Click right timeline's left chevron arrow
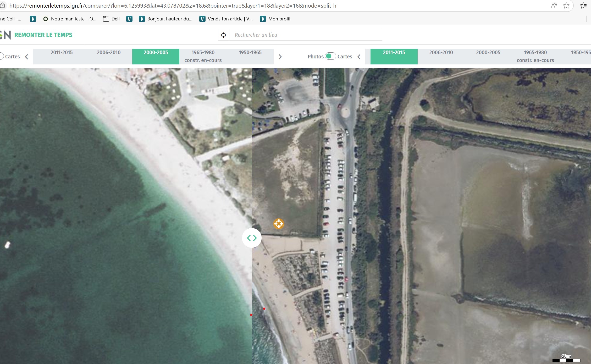The image size is (591, 364). click(x=359, y=57)
